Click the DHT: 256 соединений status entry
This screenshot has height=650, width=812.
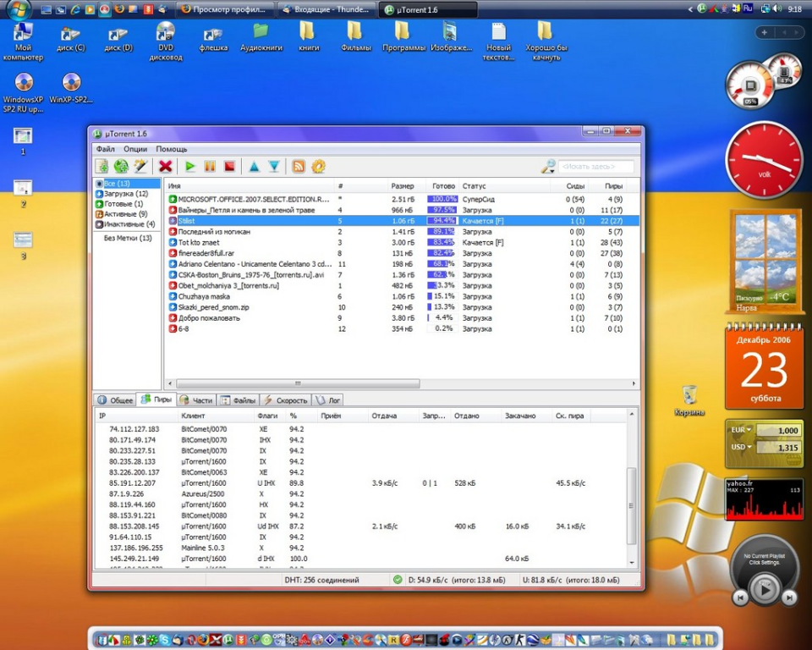pyautogui.click(x=321, y=580)
